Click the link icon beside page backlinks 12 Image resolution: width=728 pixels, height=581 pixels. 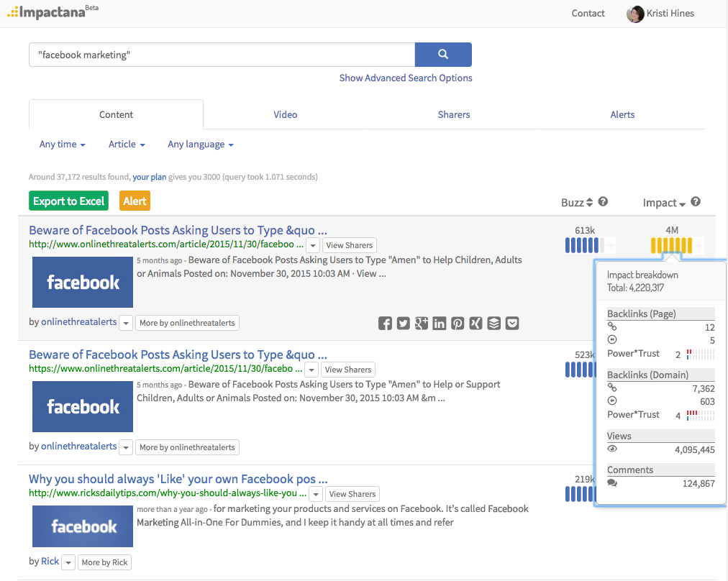tap(612, 326)
